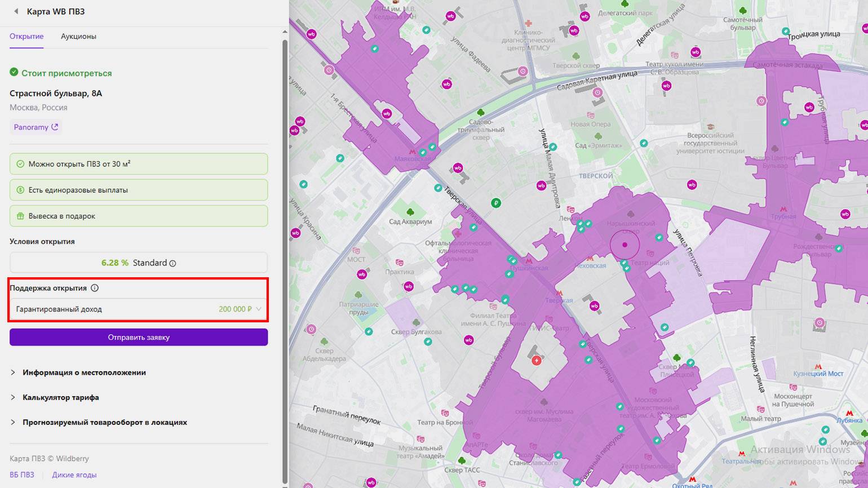
Task: Click the chevron next to 200 000 ₽
Action: [259, 309]
